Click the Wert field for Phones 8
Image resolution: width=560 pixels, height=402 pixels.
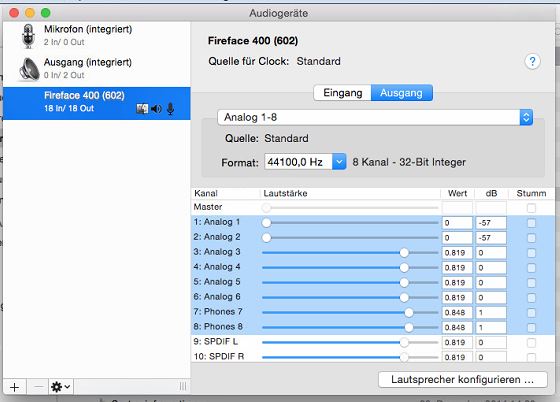(457, 328)
